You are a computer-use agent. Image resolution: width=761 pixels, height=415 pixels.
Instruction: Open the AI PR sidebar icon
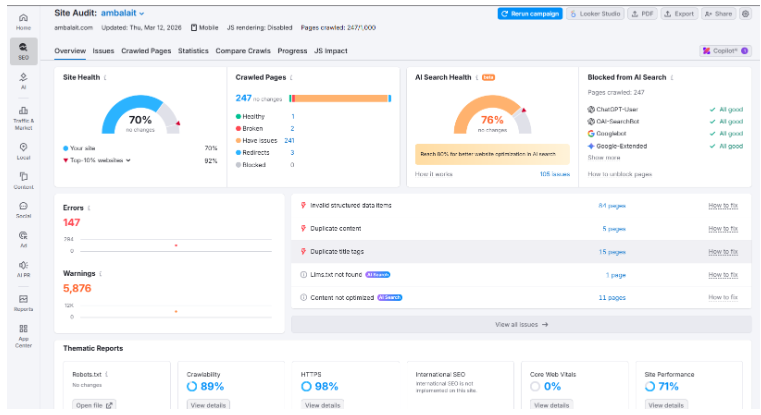coord(23,269)
